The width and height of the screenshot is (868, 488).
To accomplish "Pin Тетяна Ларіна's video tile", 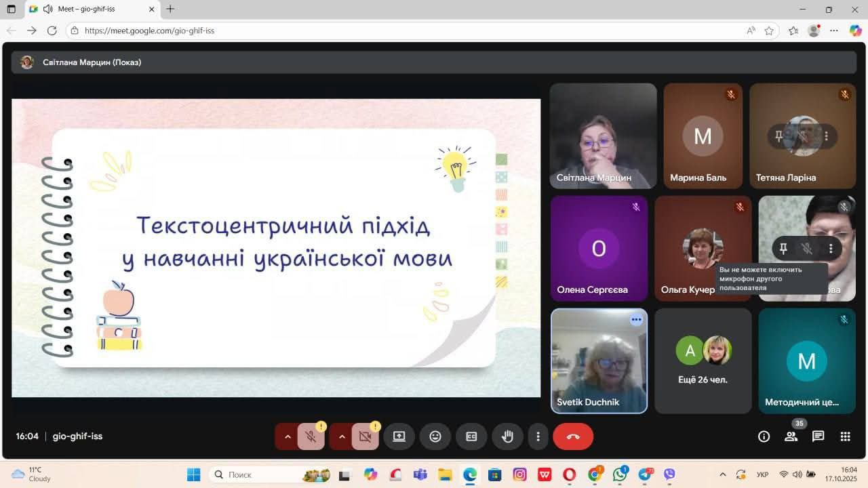I will [778, 136].
